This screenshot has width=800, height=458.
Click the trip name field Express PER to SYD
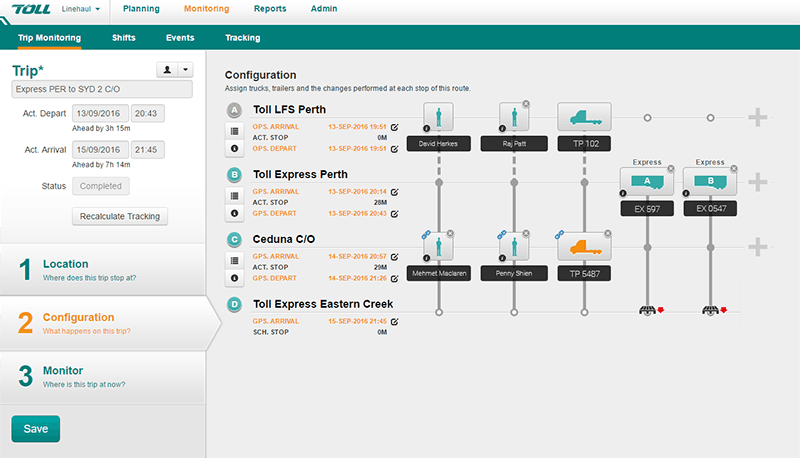point(102,89)
